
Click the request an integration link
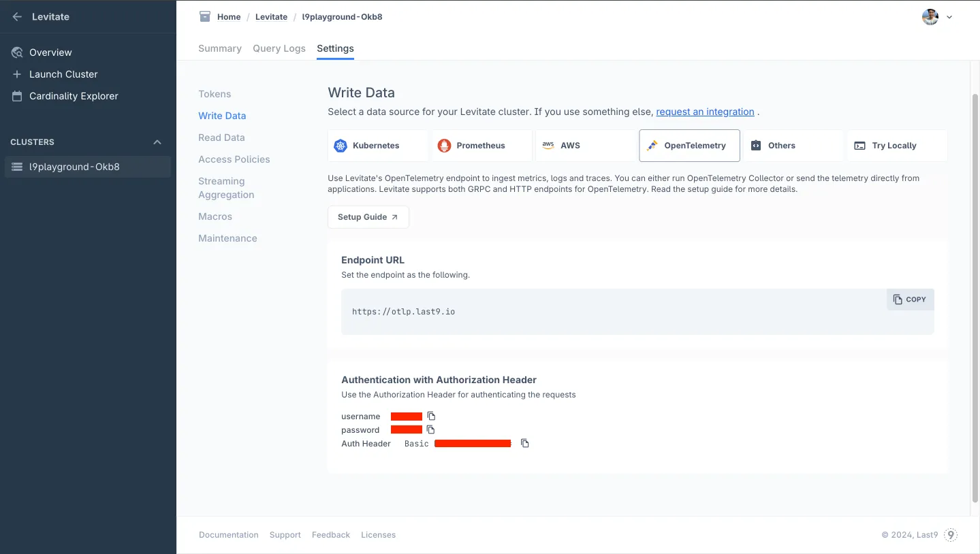click(705, 112)
